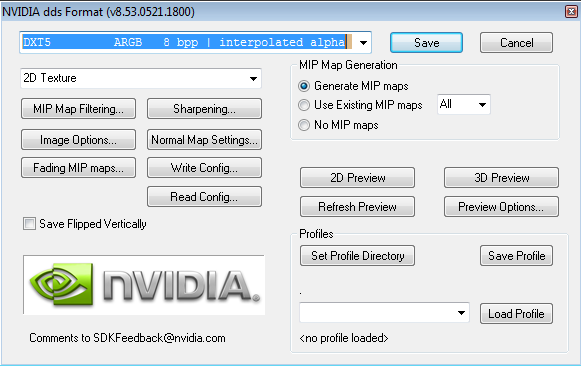Click Save Profile button
Image resolution: width=581 pixels, height=366 pixels.
coord(517,256)
